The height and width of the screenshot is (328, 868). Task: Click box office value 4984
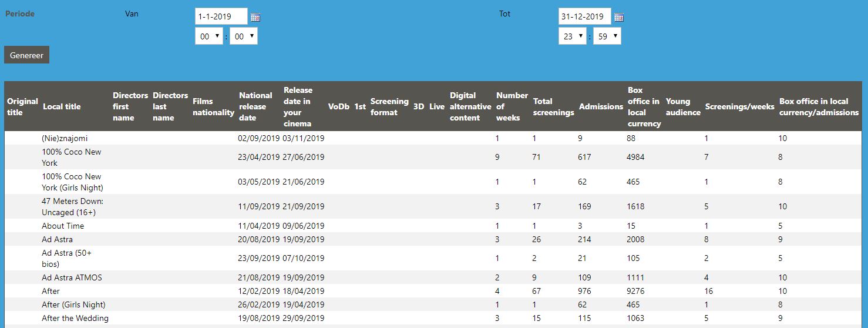(635, 158)
